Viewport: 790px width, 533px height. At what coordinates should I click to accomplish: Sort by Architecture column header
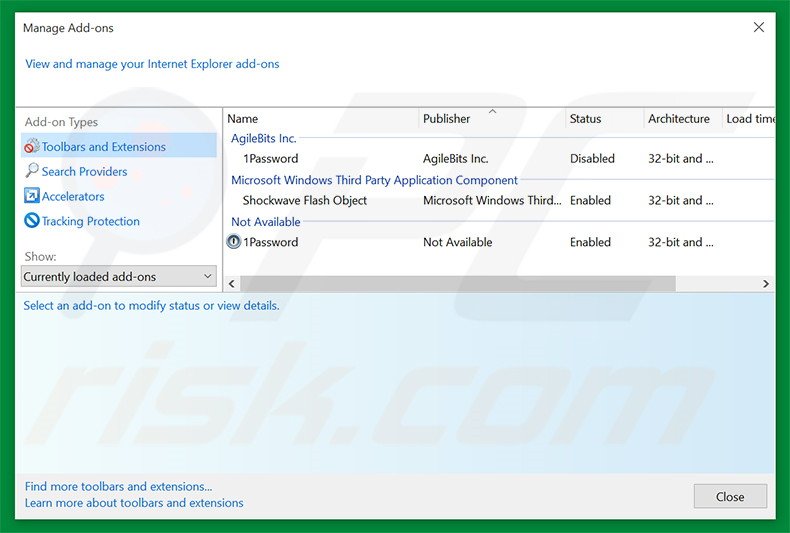point(683,119)
